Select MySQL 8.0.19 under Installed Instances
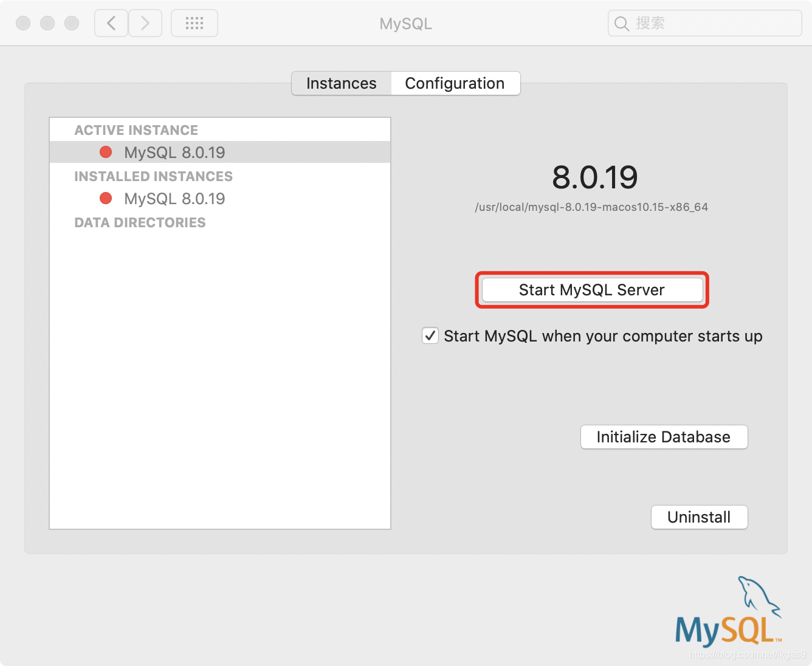The width and height of the screenshot is (812, 666). (x=220, y=198)
